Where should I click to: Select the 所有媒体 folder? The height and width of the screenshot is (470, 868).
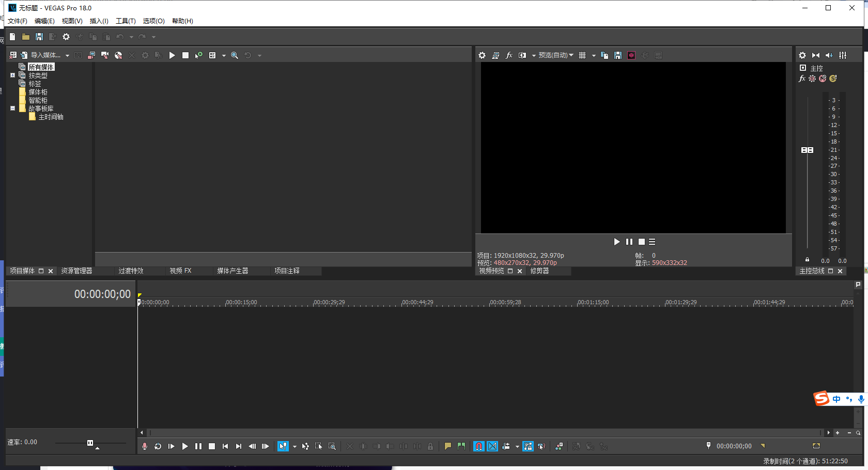pyautogui.click(x=41, y=67)
